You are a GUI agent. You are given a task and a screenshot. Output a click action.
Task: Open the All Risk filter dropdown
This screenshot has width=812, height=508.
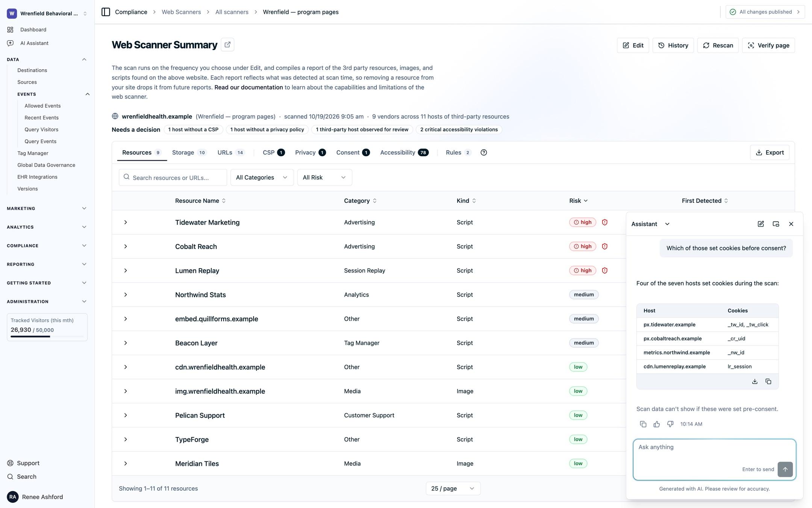(324, 178)
